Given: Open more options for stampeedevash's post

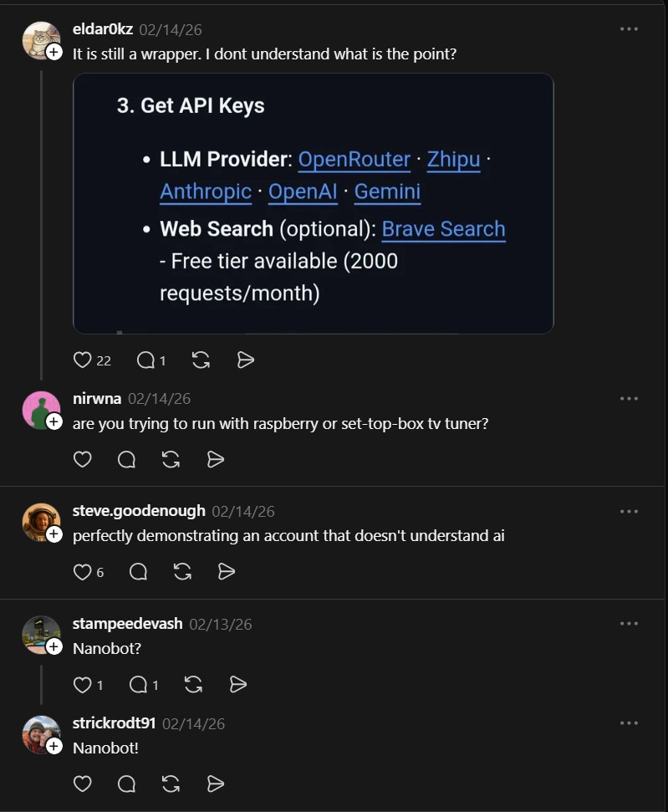Looking at the screenshot, I should tap(629, 624).
